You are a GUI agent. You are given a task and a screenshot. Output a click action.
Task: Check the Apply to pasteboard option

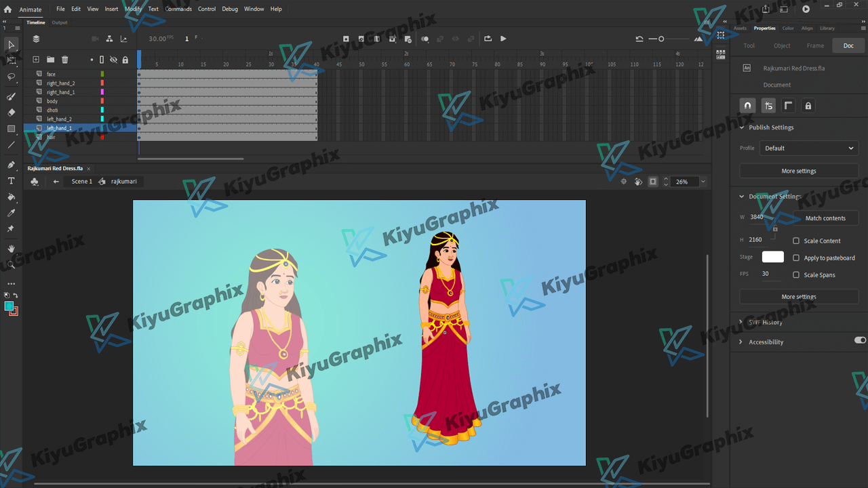pyautogui.click(x=796, y=258)
